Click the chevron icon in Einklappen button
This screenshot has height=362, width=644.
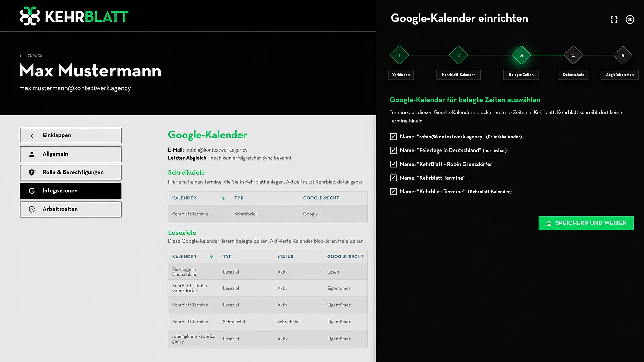coord(32,136)
